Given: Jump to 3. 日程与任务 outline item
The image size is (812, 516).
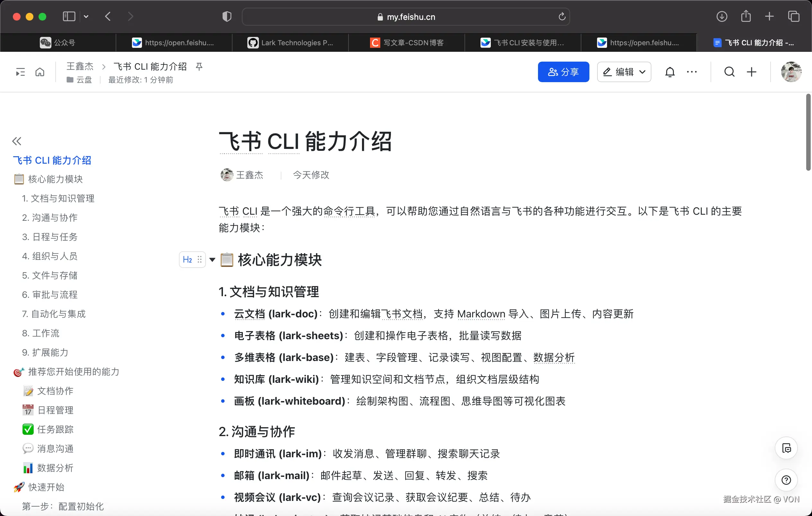Looking at the screenshot, I should coord(50,237).
